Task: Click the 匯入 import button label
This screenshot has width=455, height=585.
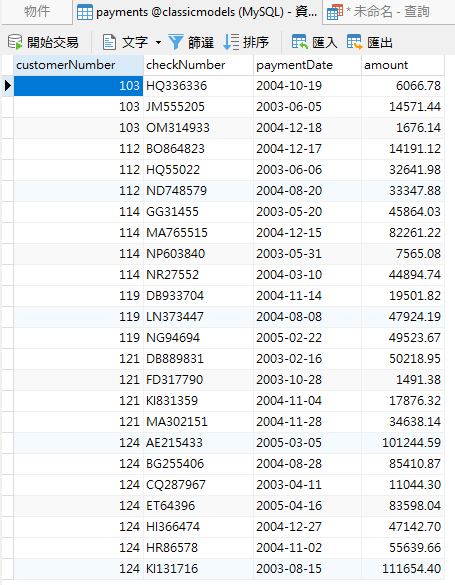Action: point(324,43)
